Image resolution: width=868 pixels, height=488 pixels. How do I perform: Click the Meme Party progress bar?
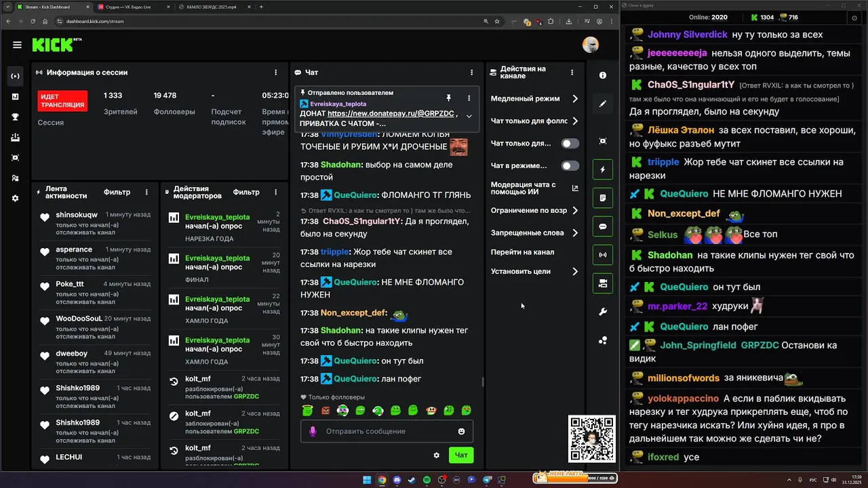coord(574,479)
